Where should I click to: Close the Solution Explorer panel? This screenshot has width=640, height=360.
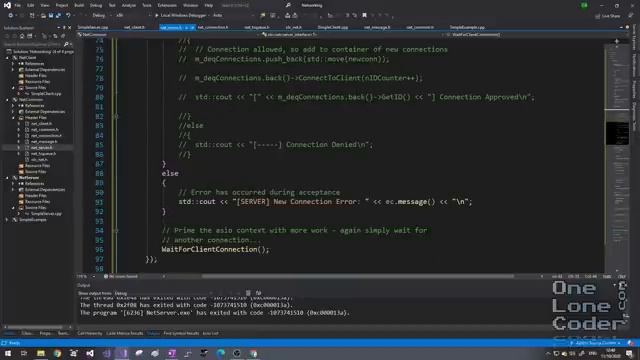[69, 28]
